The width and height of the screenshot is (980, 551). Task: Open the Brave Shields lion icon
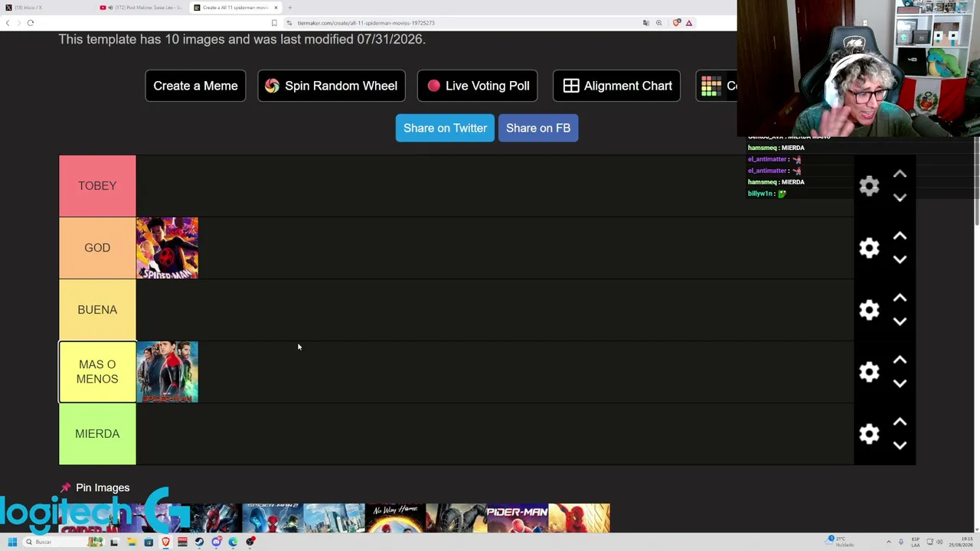tap(676, 23)
